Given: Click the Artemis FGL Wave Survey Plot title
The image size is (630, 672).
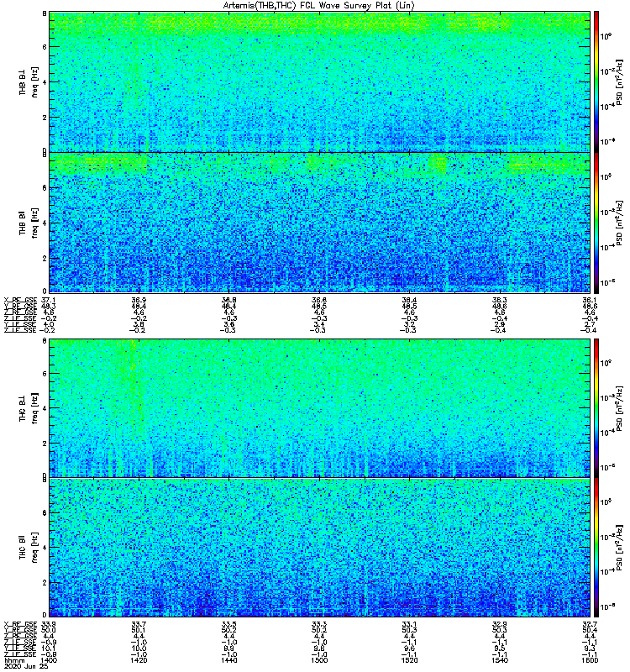Looking at the screenshot, I should (318, 6).
